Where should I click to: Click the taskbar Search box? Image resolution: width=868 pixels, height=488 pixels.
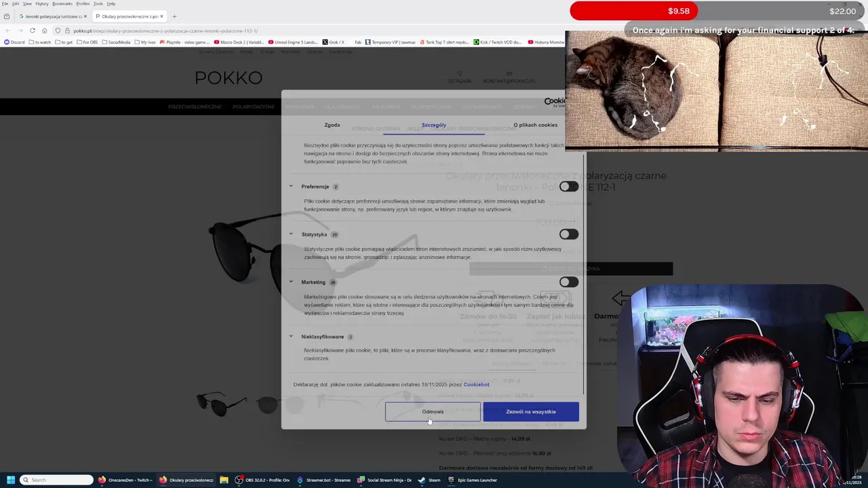(x=56, y=480)
